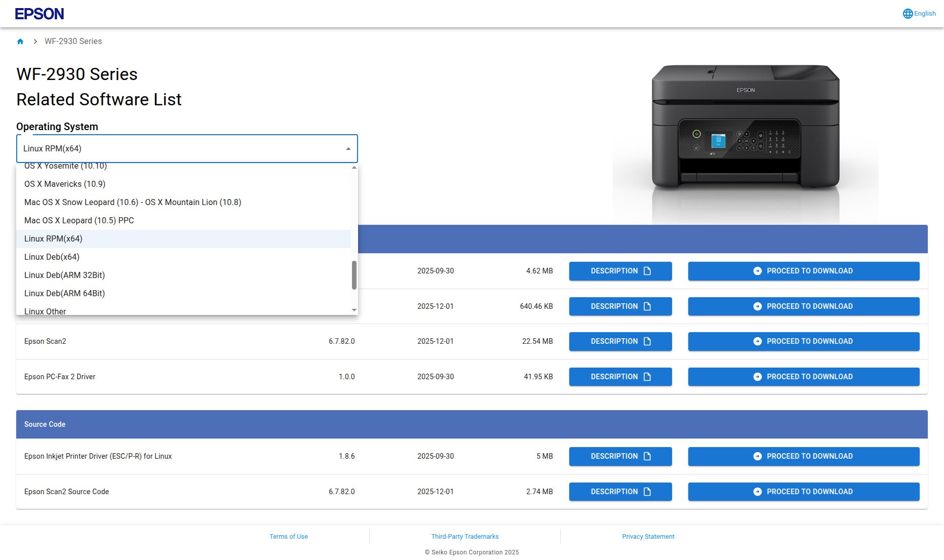Click arrow icon in ESC/P-R Linux source download button
Image resolution: width=944 pixels, height=560 pixels.
(x=757, y=456)
